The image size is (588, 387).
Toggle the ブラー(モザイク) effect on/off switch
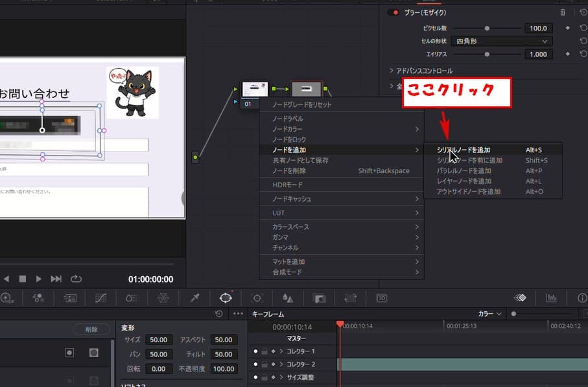(393, 12)
